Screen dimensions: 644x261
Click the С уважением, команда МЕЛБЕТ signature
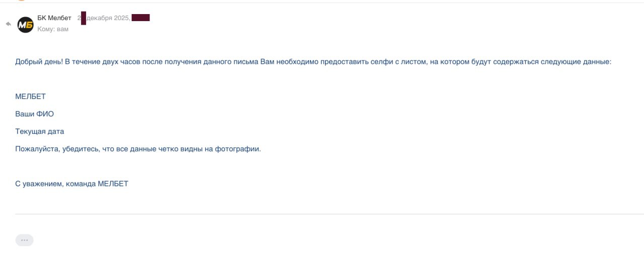(x=72, y=184)
